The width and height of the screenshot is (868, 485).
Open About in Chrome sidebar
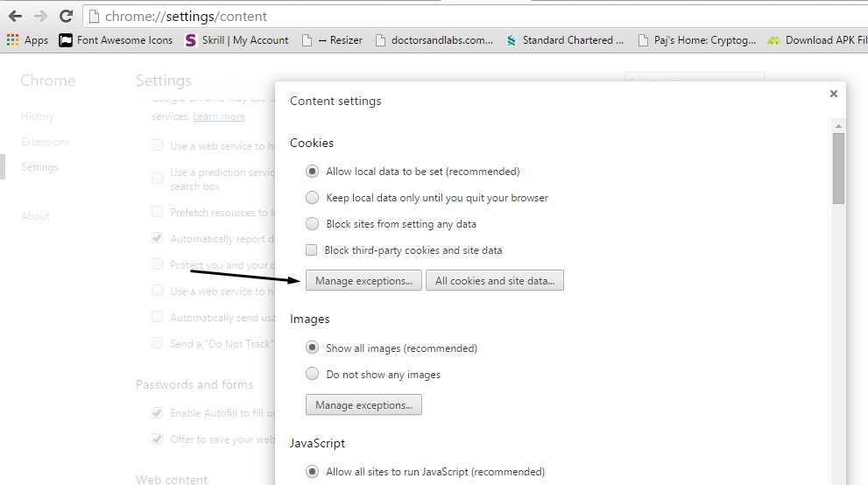35,215
